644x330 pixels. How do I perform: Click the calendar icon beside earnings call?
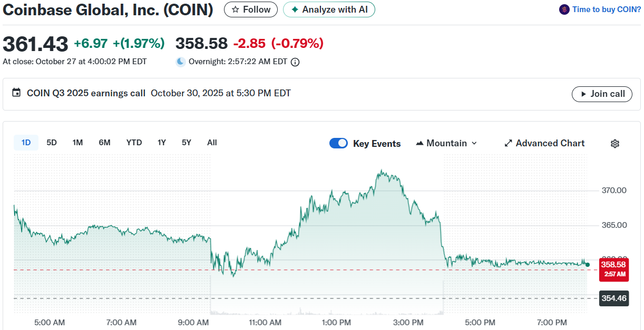(16, 93)
